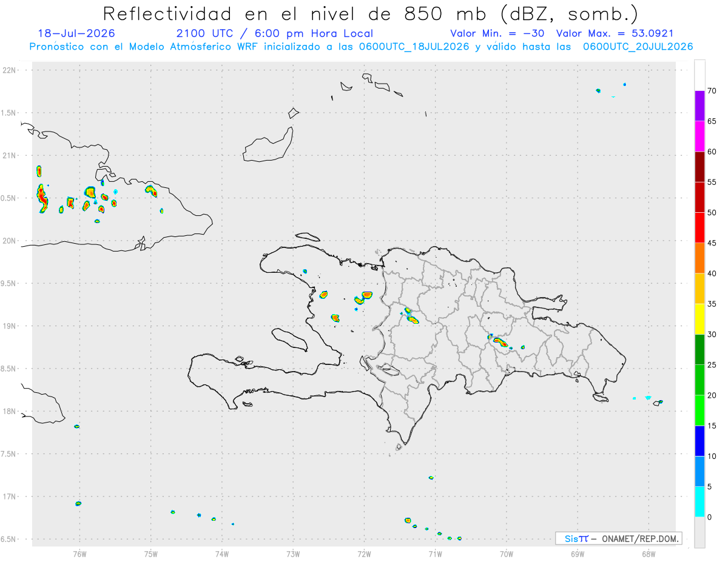
Task: Click the orange 40–45 dBZ legend band
Action: click(699, 258)
